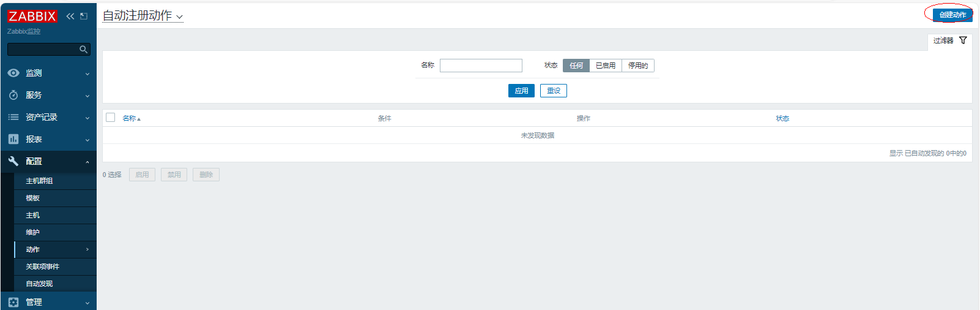Image resolution: width=980 pixels, height=310 pixels.
Task: Select 已启用 status filter option
Action: pos(605,66)
